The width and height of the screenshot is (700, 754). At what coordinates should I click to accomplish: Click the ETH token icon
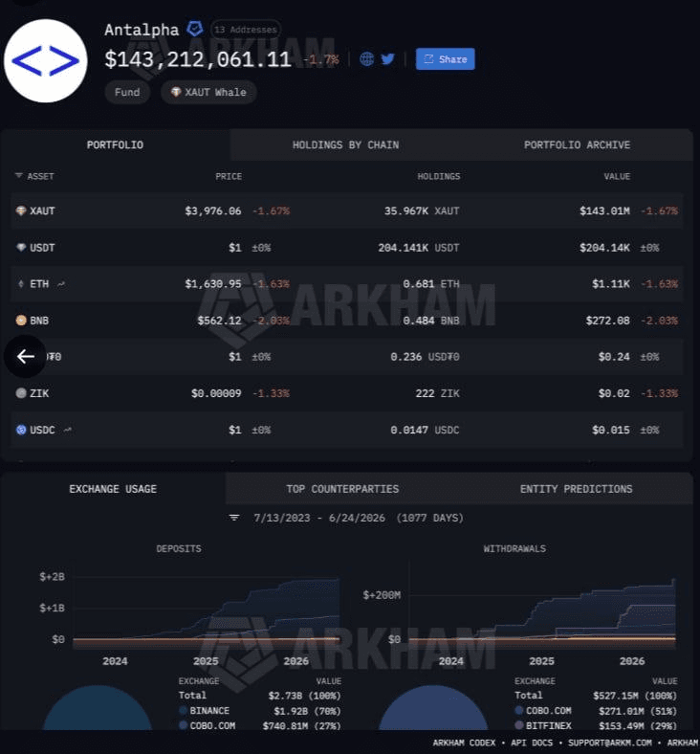(21, 284)
